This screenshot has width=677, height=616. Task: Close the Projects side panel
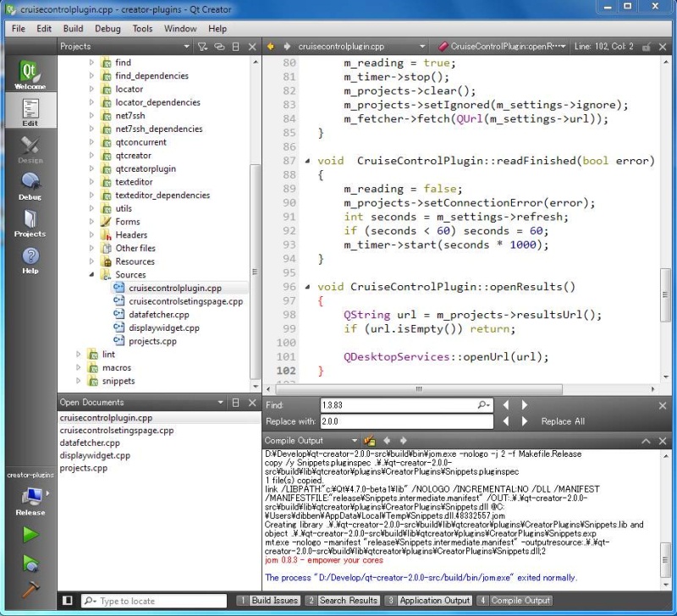click(252, 47)
